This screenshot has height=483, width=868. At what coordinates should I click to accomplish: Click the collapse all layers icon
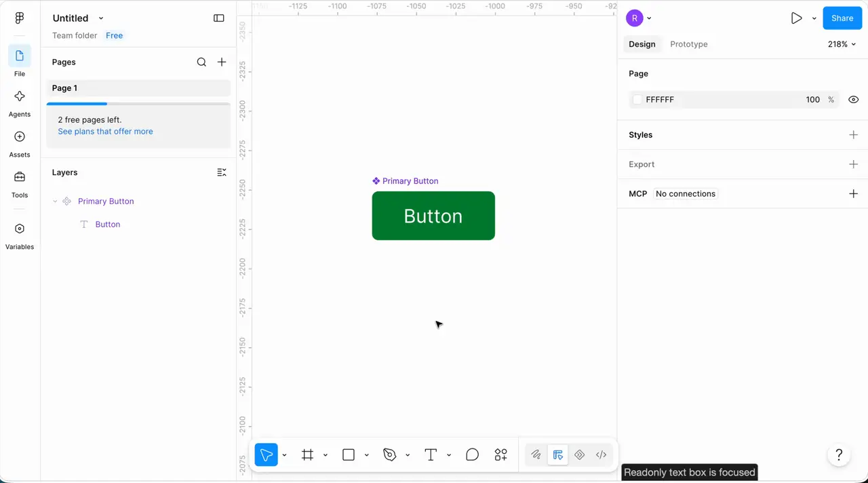pos(222,172)
